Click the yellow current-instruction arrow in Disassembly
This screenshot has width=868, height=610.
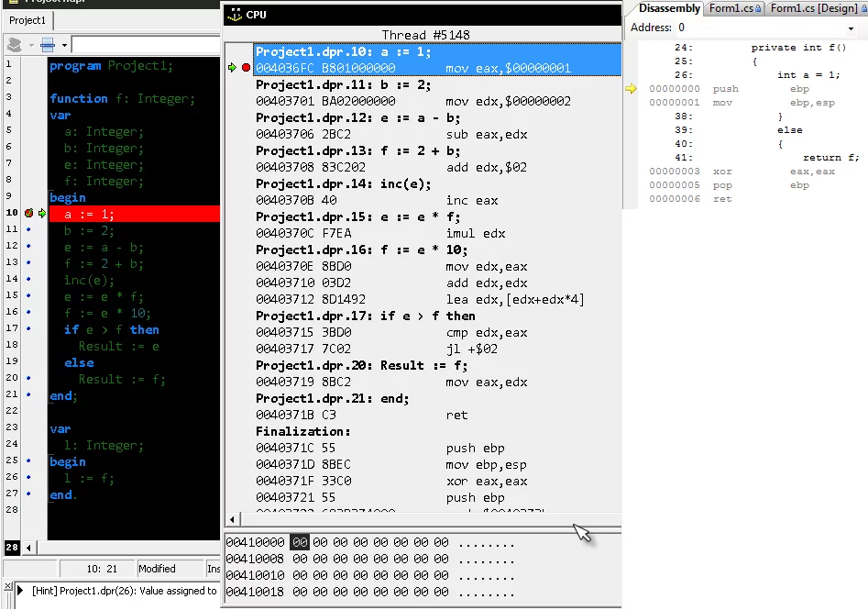pos(631,89)
